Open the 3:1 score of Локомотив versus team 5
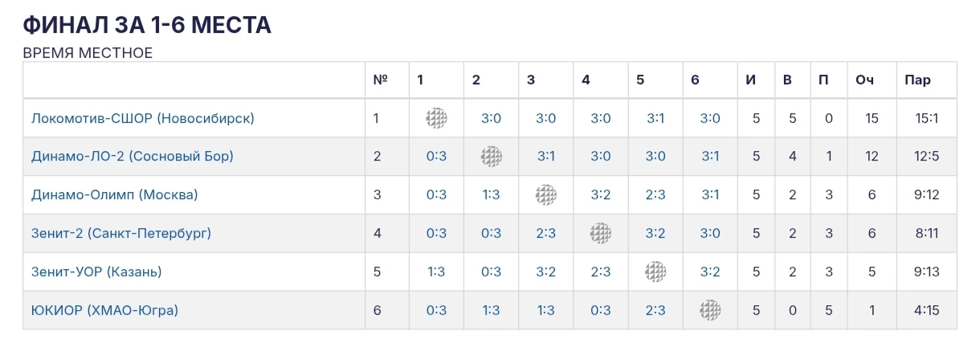Image resolution: width=980 pixels, height=339 pixels. tap(655, 118)
